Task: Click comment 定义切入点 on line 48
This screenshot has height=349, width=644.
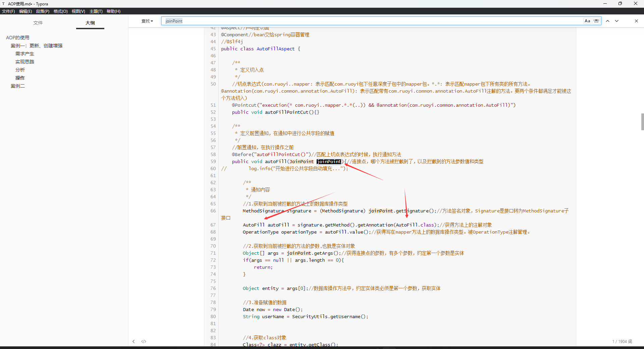Action: (252, 70)
